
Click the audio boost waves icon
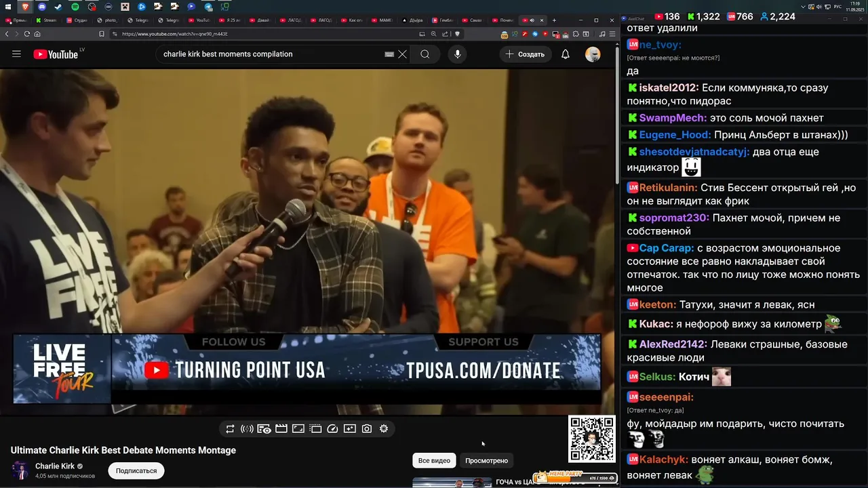[247, 429]
